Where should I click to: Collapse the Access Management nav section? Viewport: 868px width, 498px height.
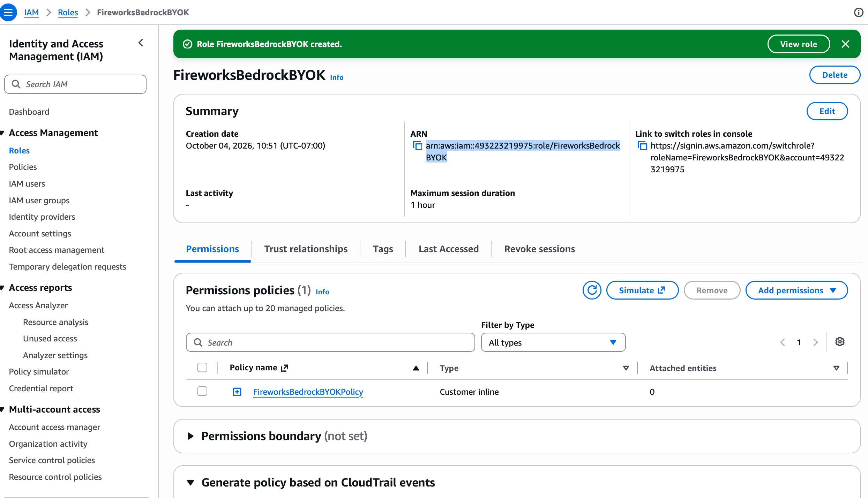[x=2, y=133]
